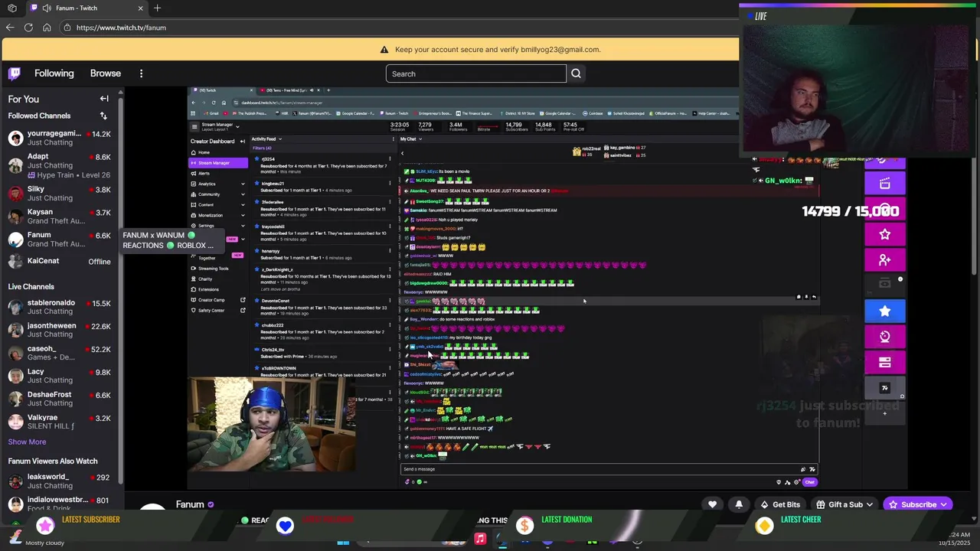Image resolution: width=980 pixels, height=551 pixels.
Task: Expand Content section chevron
Action: tap(243, 205)
